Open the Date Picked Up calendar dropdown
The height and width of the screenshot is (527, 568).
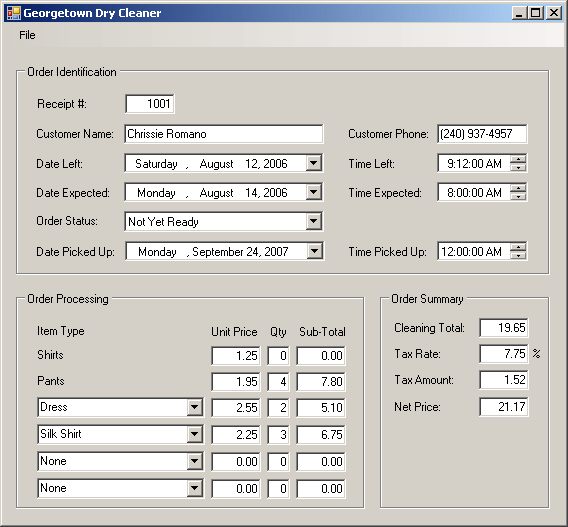point(314,251)
